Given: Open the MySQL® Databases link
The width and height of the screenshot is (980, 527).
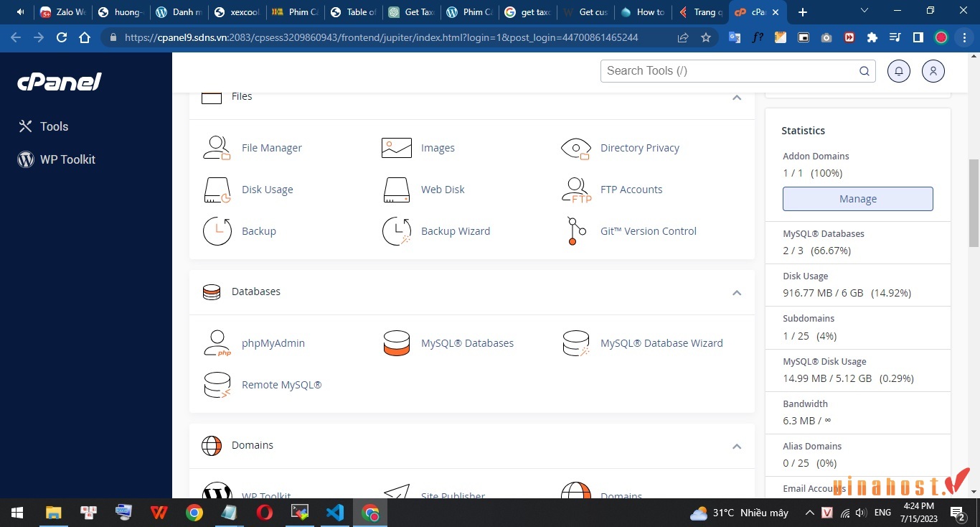Looking at the screenshot, I should coord(467,343).
